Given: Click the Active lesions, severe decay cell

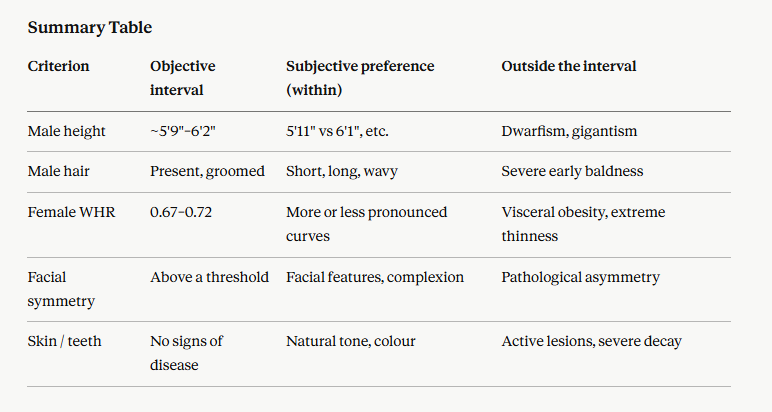Looking at the screenshot, I should (x=591, y=341).
